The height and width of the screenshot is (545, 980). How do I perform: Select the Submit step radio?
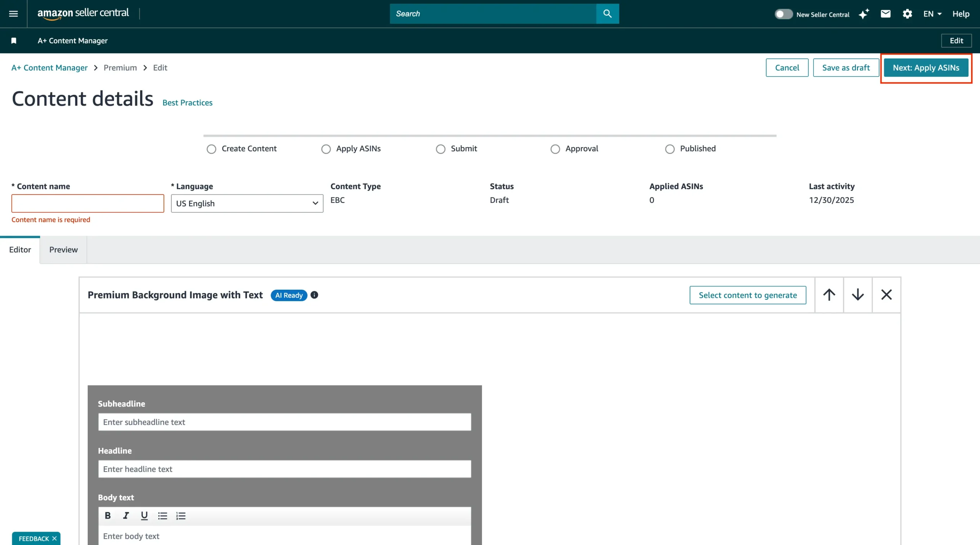pyautogui.click(x=440, y=149)
